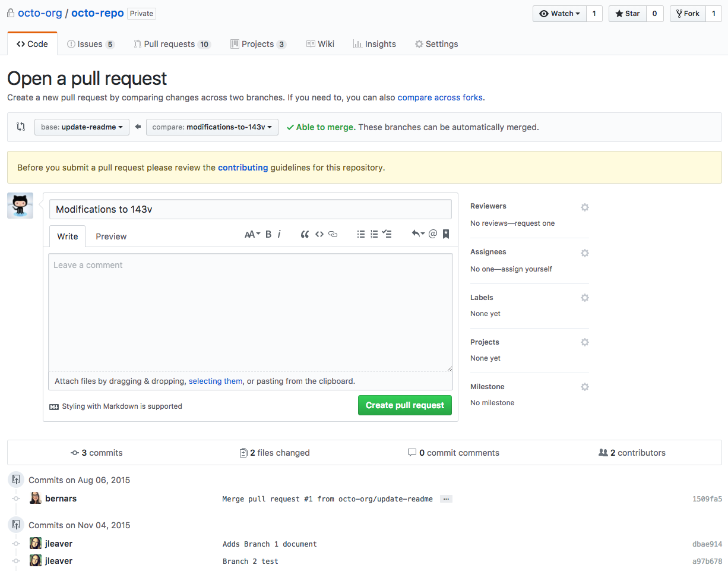Click the text size (AA) formatting icon

click(x=252, y=234)
